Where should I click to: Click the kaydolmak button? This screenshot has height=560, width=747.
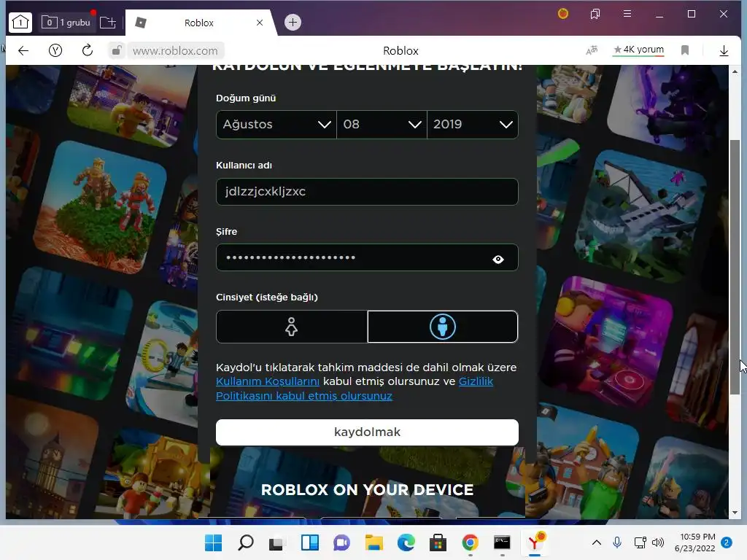pyautogui.click(x=367, y=432)
